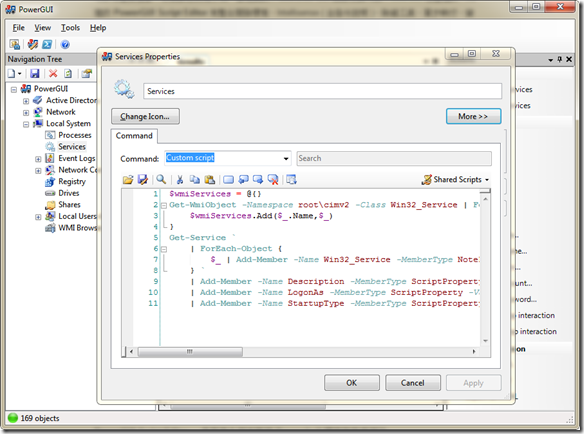The image size is (584, 434).
Task: Collapse the Local System tree node
Action: (x=26, y=124)
